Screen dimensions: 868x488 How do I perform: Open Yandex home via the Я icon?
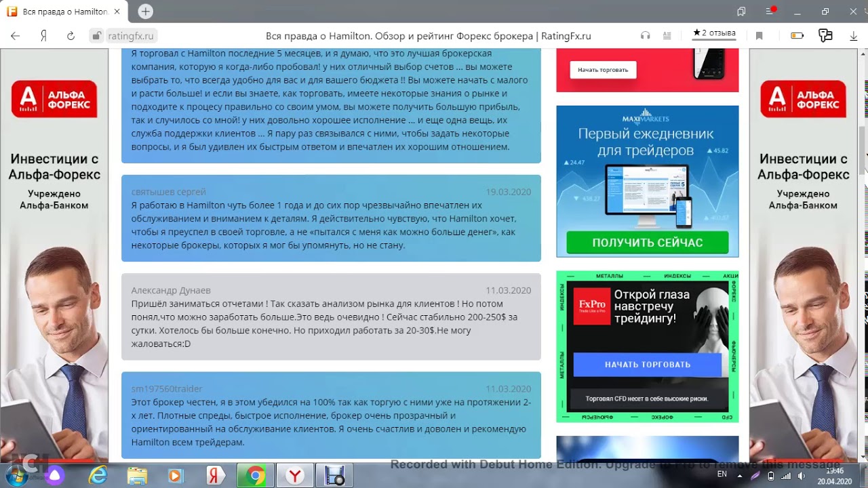coord(43,36)
